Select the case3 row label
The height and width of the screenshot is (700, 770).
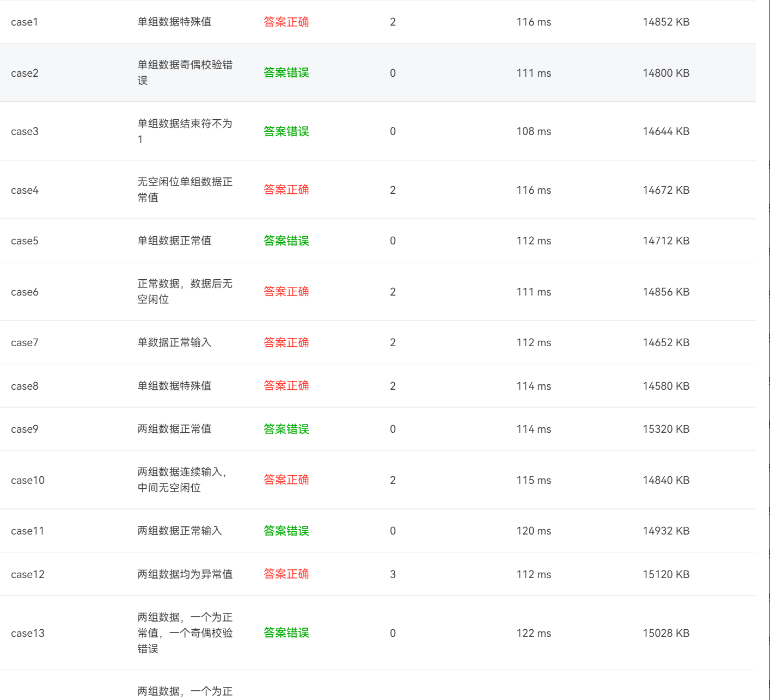point(25,132)
